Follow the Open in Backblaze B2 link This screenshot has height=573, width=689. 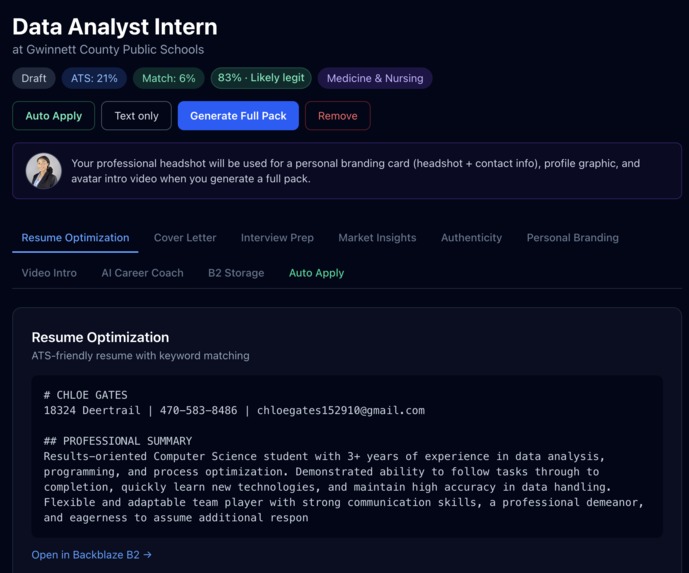click(x=91, y=555)
